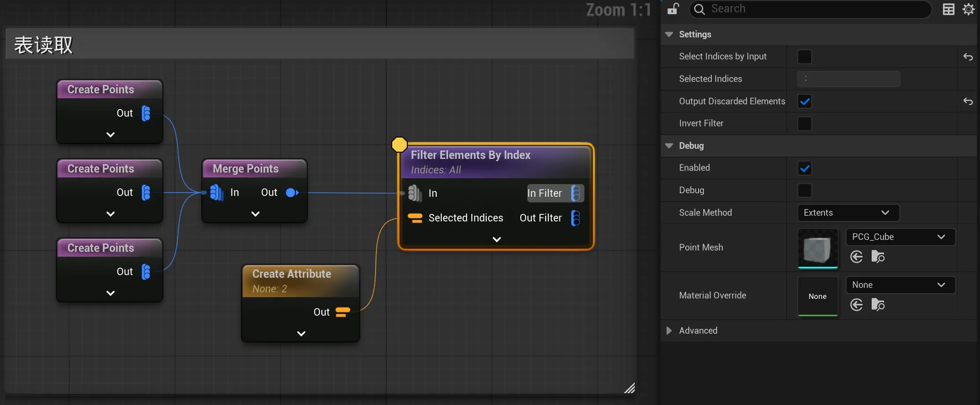Viewport: 980px width, 405px height.
Task: Click the Out pin of Create Attribute
Action: 342,312
